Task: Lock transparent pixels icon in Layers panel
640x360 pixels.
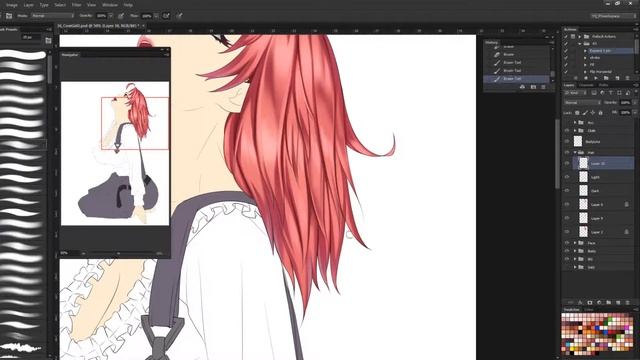Action: pos(577,113)
